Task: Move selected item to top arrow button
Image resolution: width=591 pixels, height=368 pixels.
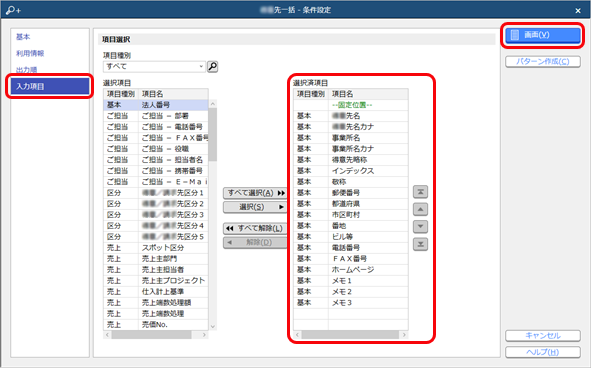Action: 420,192
